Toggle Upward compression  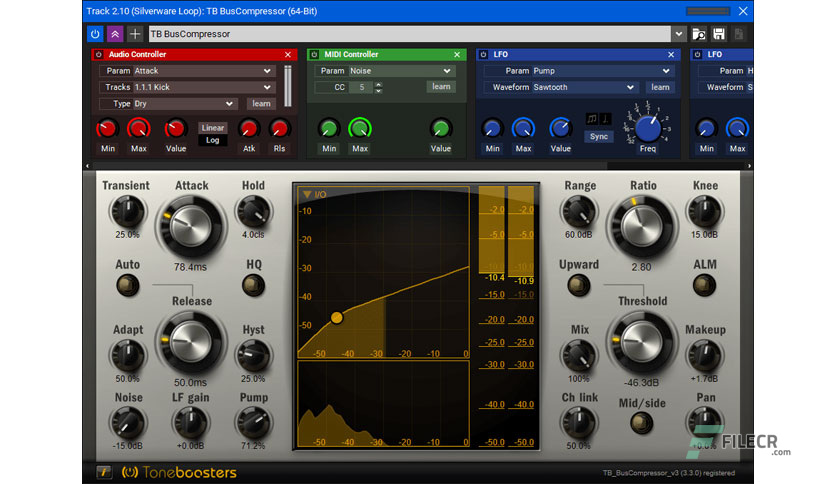[x=578, y=286]
